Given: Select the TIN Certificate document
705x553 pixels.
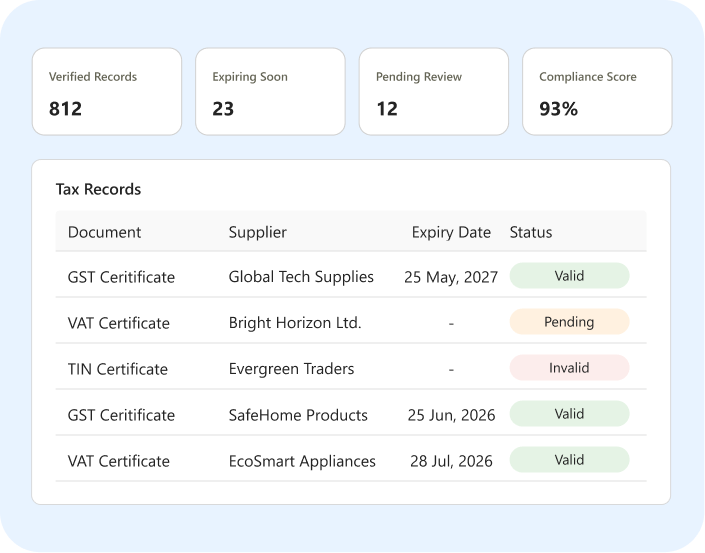Looking at the screenshot, I should [118, 369].
